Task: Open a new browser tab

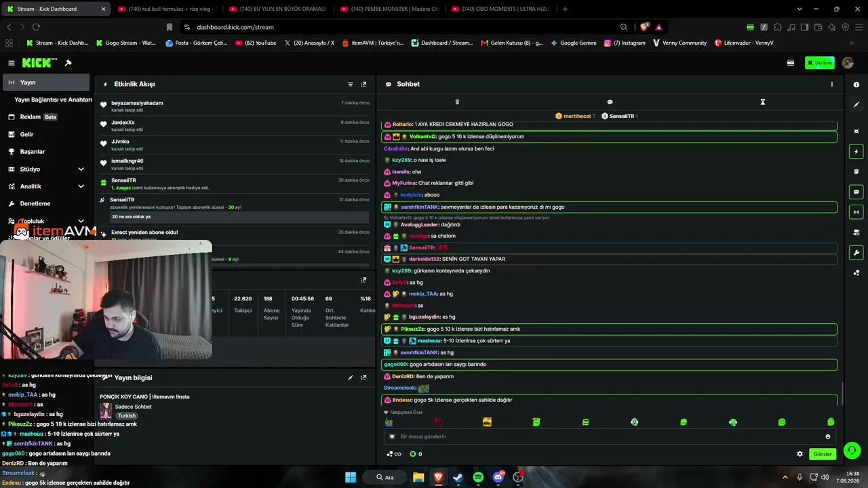Action: [x=565, y=9]
